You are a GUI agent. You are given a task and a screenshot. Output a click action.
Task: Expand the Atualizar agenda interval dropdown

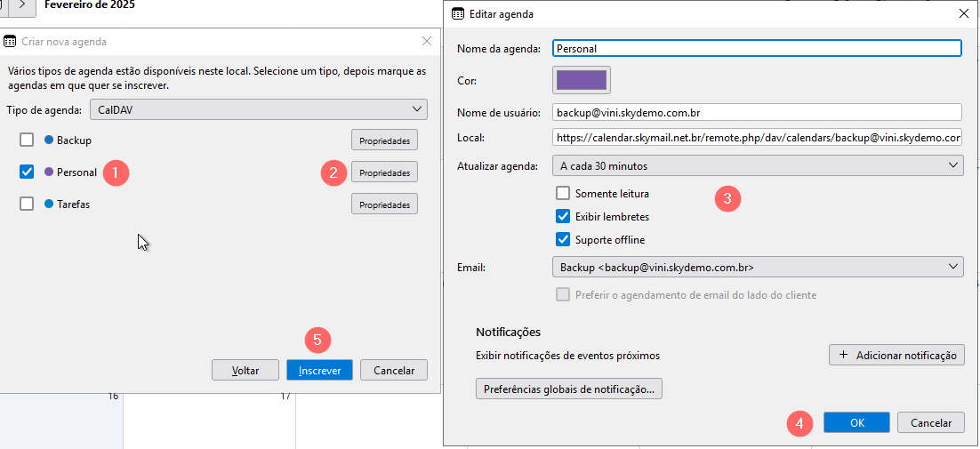pyautogui.click(x=759, y=165)
